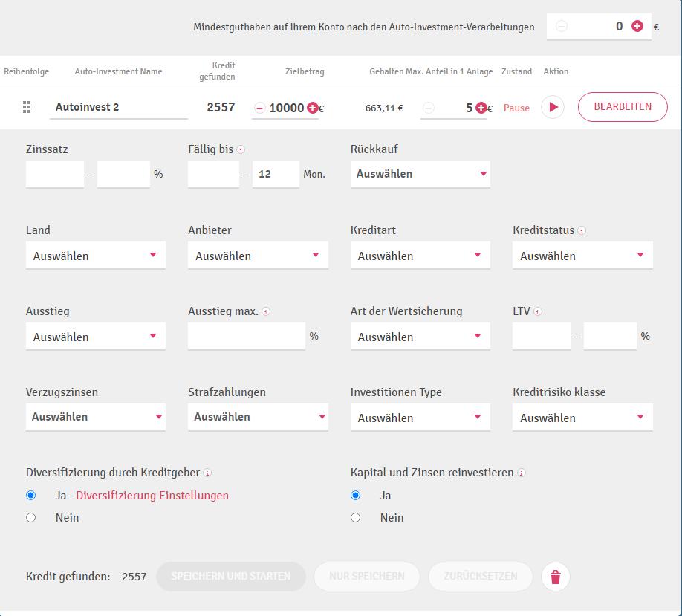Image resolution: width=682 pixels, height=616 pixels.
Task: Delete the auto-investment via the trash icon
Action: coord(555,577)
